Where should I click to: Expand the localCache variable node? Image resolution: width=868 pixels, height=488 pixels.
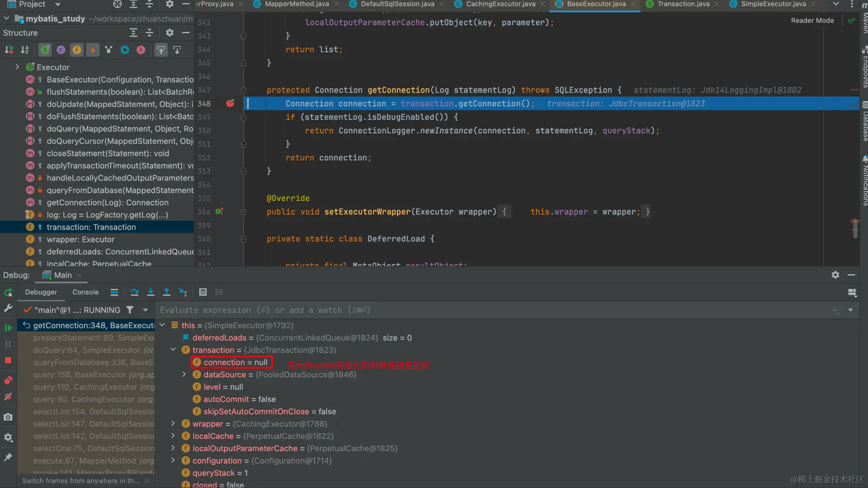click(173, 436)
